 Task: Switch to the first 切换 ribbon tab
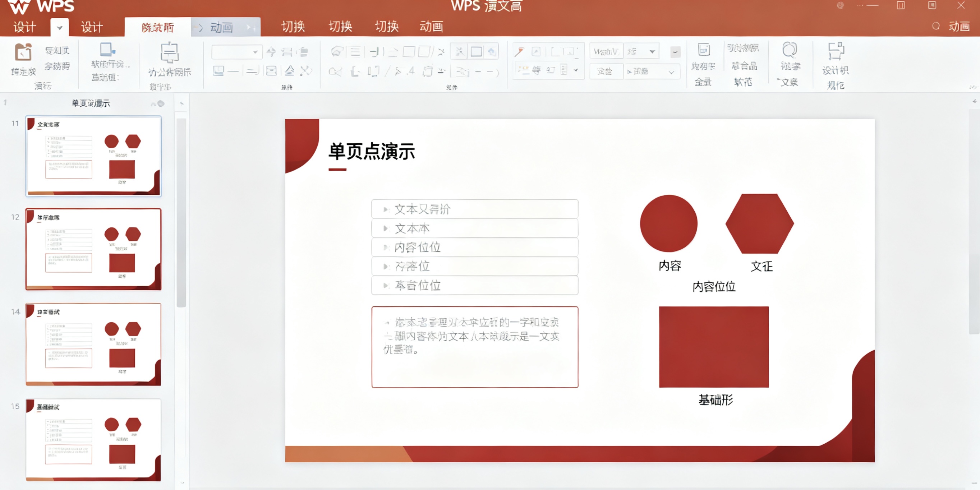(293, 26)
